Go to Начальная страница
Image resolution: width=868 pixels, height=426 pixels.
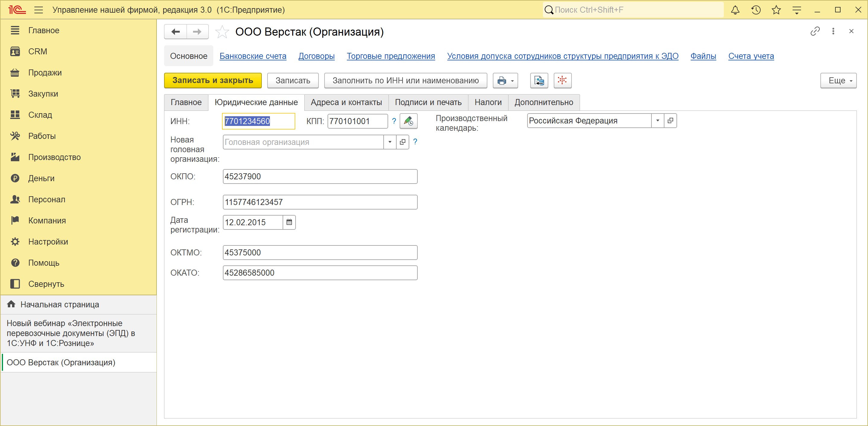tap(78, 305)
